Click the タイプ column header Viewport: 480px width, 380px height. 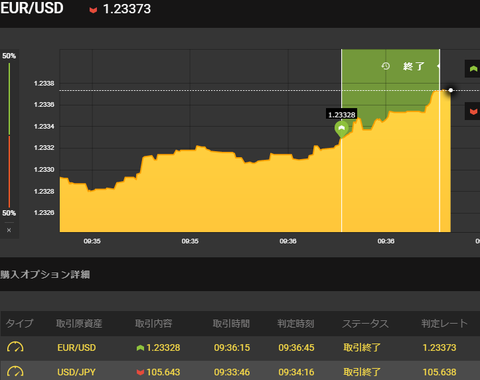click(x=20, y=323)
